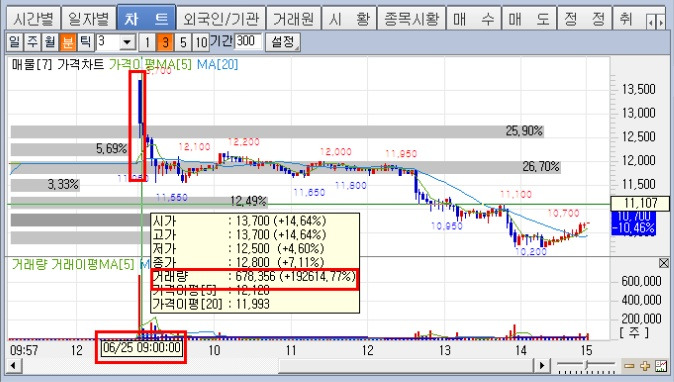Click the 거래량 legend in the volume pane
674x382 pixels.
(29, 264)
